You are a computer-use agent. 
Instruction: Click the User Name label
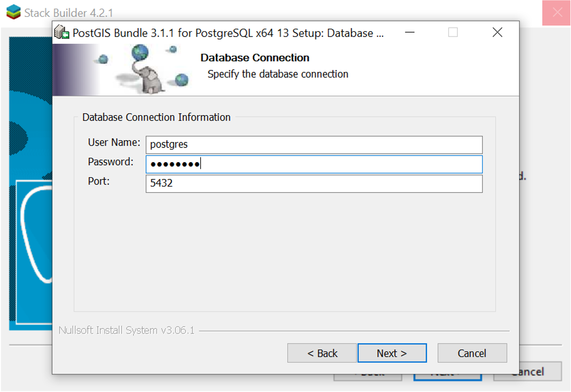pyautogui.click(x=114, y=142)
